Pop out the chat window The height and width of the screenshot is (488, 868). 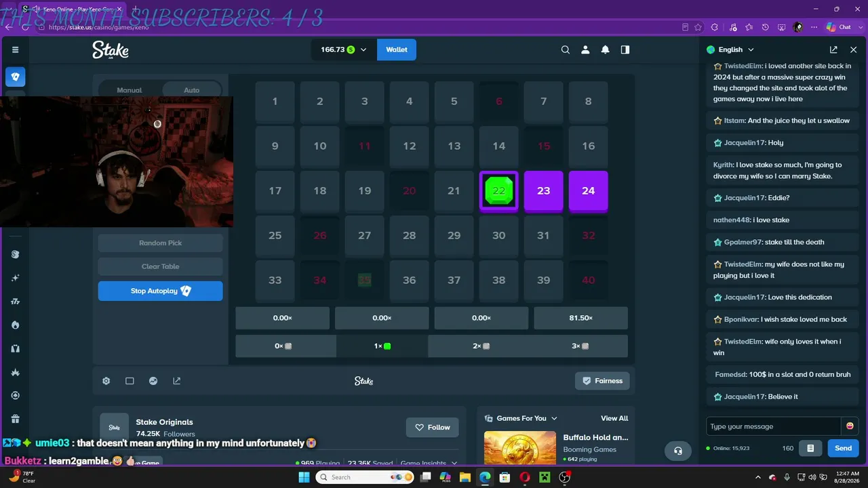[833, 49]
